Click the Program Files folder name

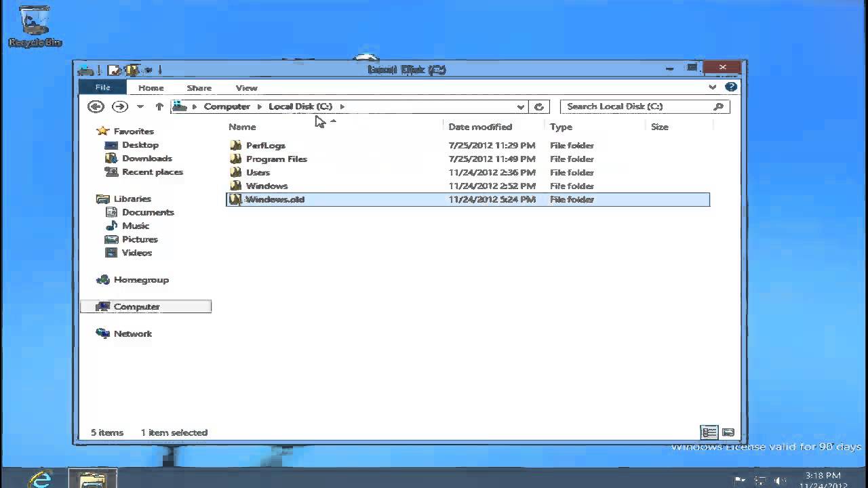click(x=277, y=159)
